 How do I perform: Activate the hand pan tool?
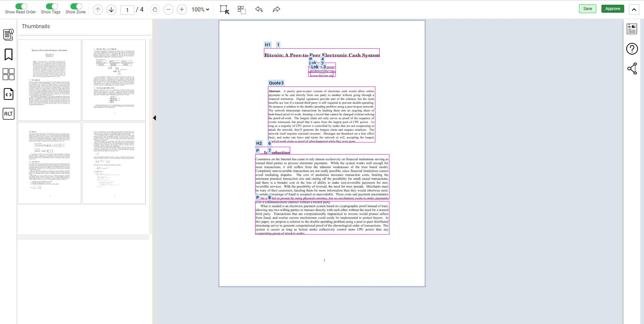[155, 9]
